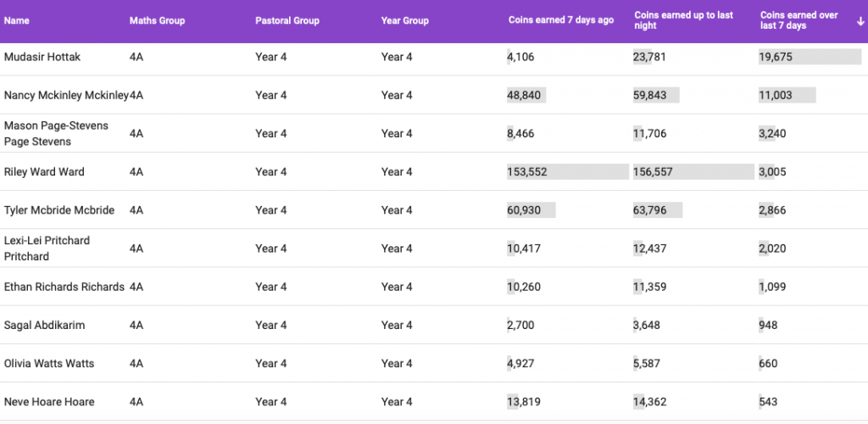Image resolution: width=868 pixels, height=424 pixels.
Task: Click Sagal Abdikarim's name
Action: tap(44, 326)
